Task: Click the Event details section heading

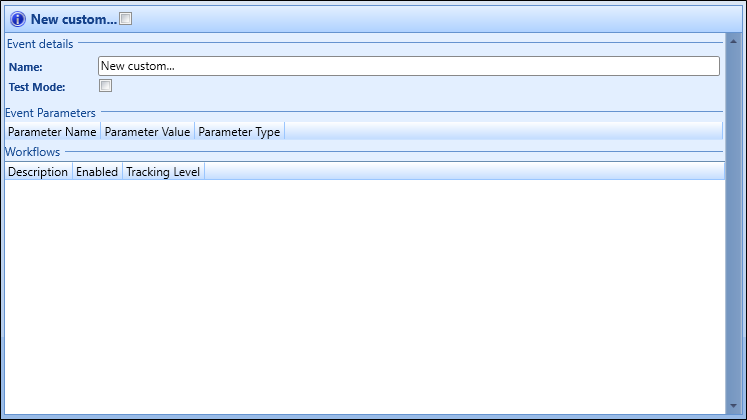Action: [40, 43]
